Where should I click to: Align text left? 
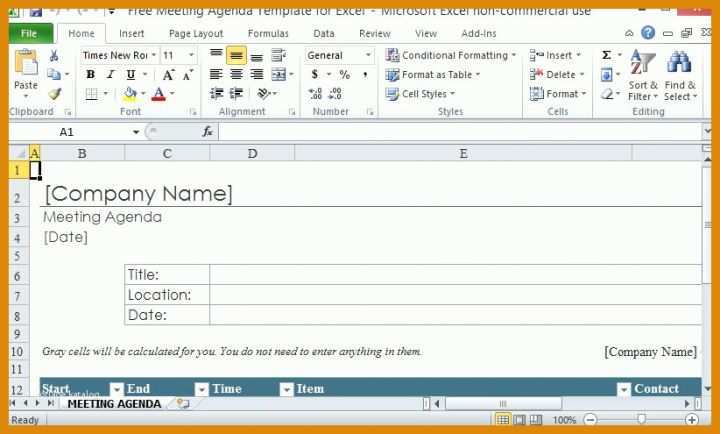(x=216, y=74)
